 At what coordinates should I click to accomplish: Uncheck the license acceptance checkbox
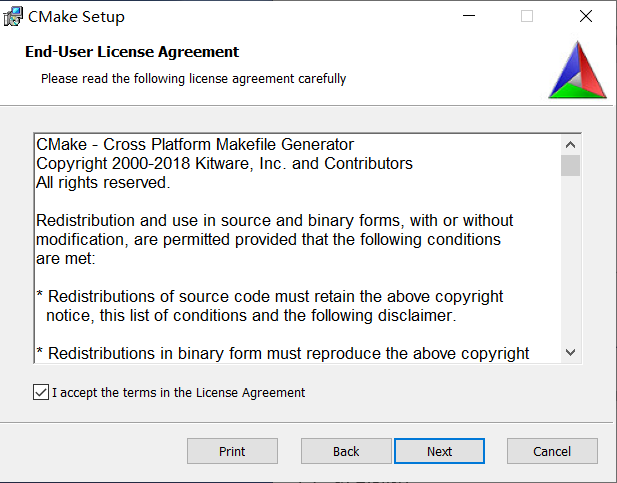(x=40, y=393)
